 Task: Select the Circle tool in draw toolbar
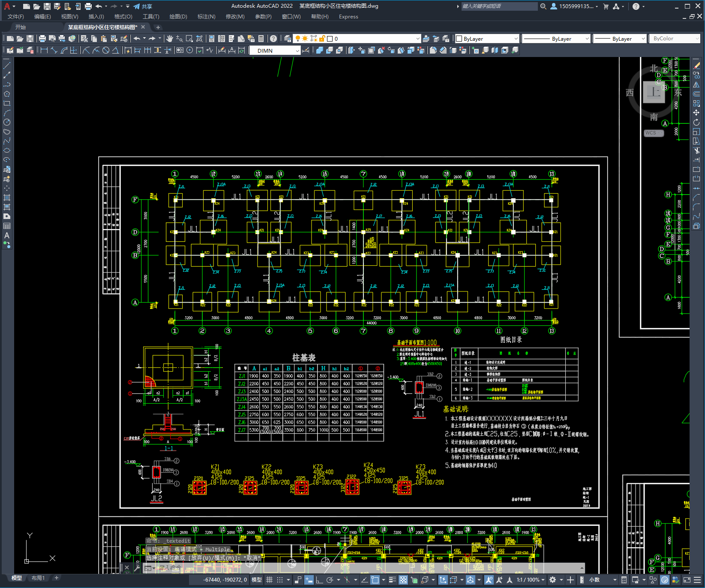(7, 122)
